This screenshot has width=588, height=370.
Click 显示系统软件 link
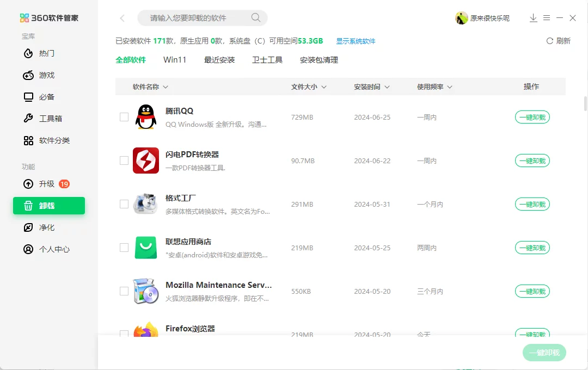tap(356, 41)
